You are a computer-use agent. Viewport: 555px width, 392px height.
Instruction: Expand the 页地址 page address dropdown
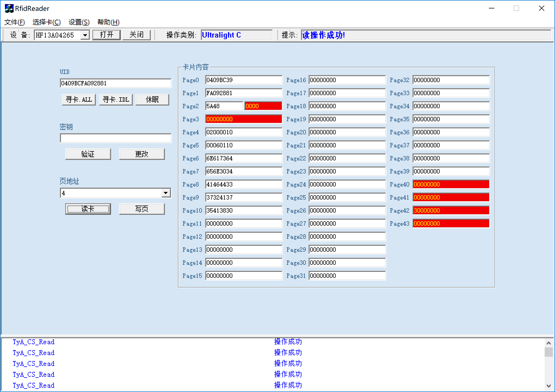(166, 193)
